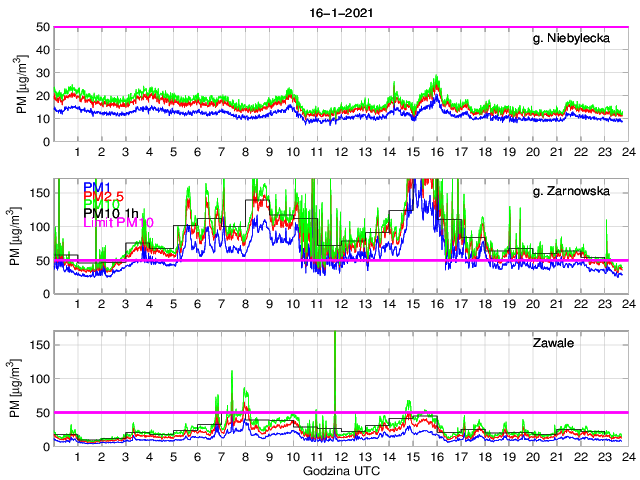The height and width of the screenshot is (480, 640).
Task: Click the PM y-axis label of Zarnowska panel
Action: [x=15, y=236]
